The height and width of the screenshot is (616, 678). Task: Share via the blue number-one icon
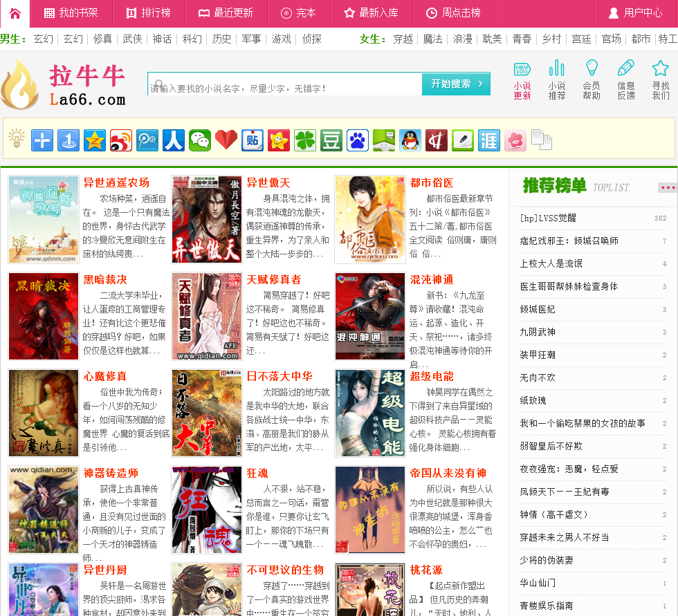68,140
